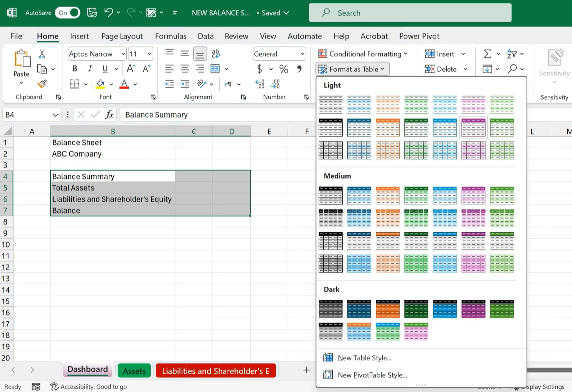
Task: Open the Fill Color dropdown arrow
Action: click(x=111, y=84)
